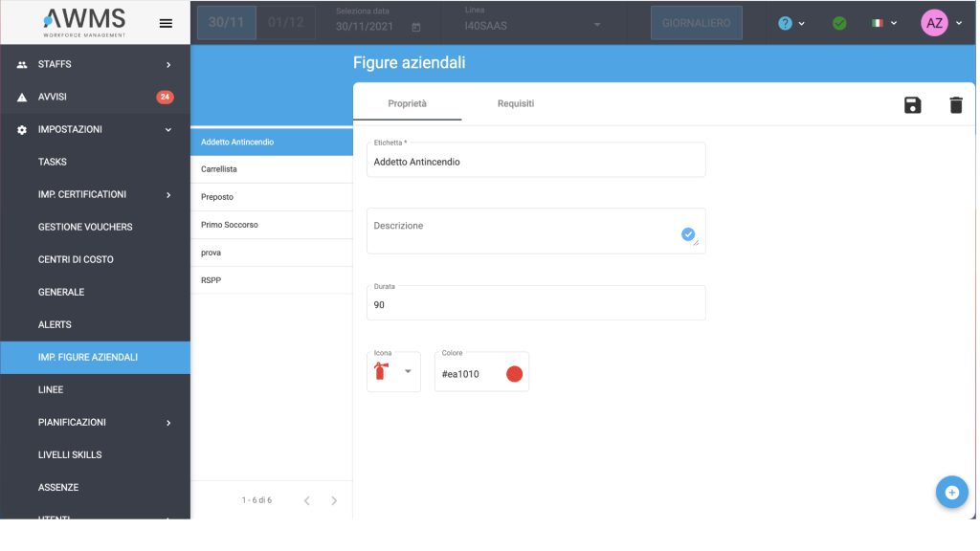Screen dimensions: 980x551
Task: Click the help question mark icon
Action: 785,23
